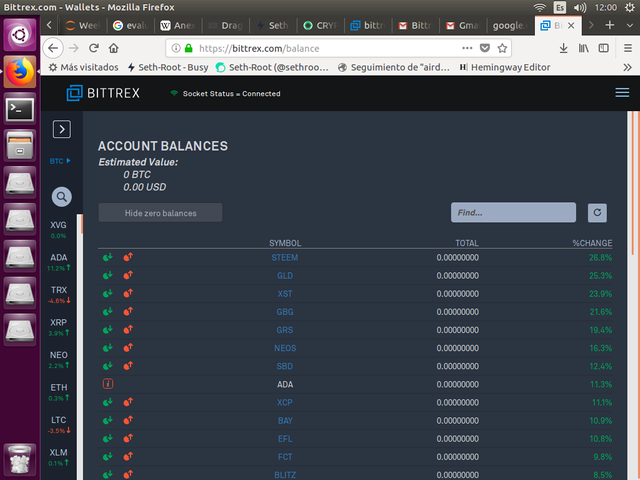
Task: Click the deposit icon in GBG row
Action: pyautogui.click(x=108, y=312)
